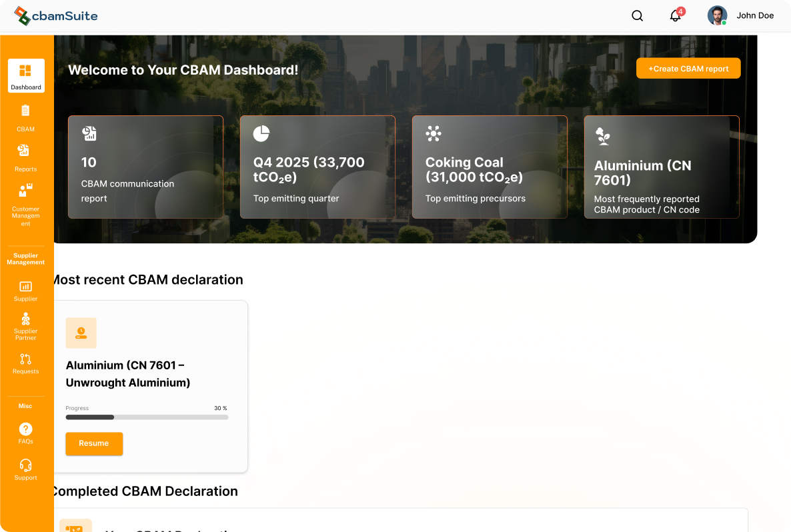
Task: Click the Supplier Management section label
Action: 26,259
